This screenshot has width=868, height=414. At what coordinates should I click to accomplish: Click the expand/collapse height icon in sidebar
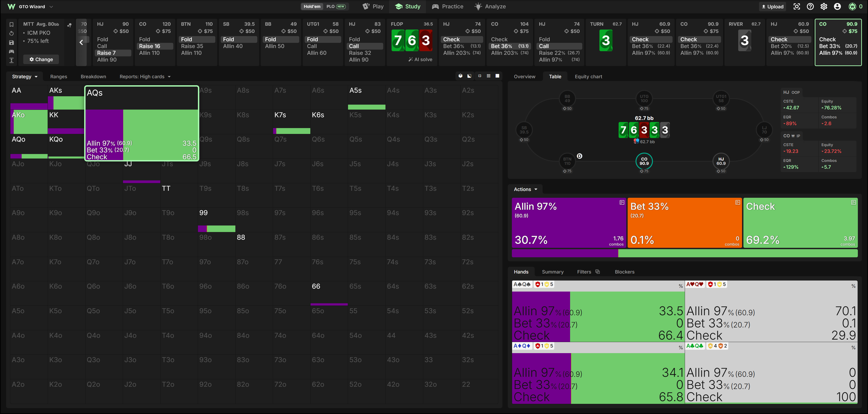[x=12, y=60]
